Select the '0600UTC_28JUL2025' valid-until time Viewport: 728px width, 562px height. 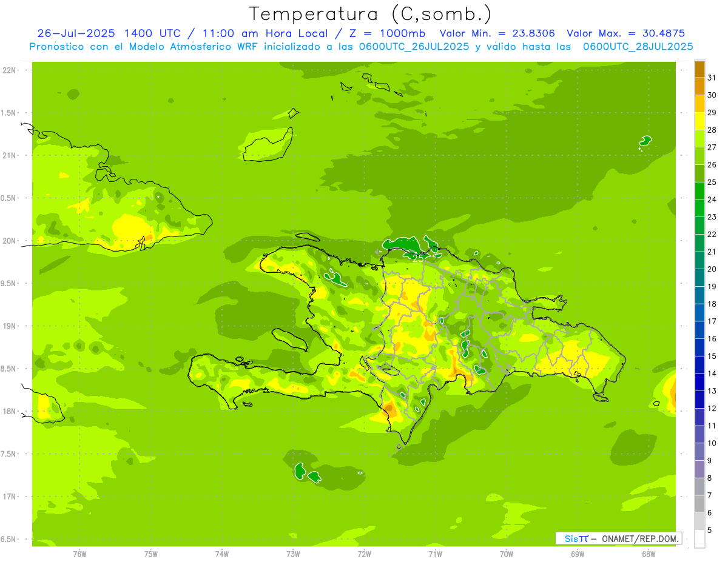(638, 46)
